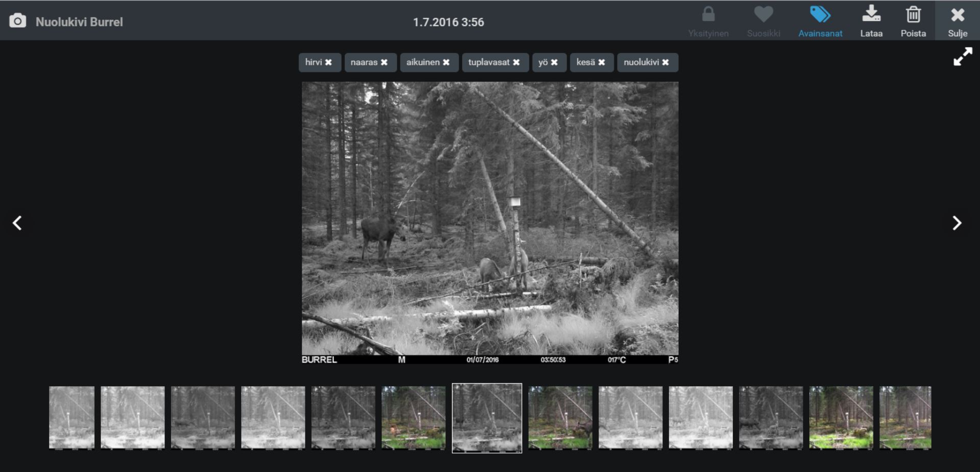Open the eleventh thumbnail in filmstrip
Image resolution: width=980 pixels, height=472 pixels.
point(771,417)
